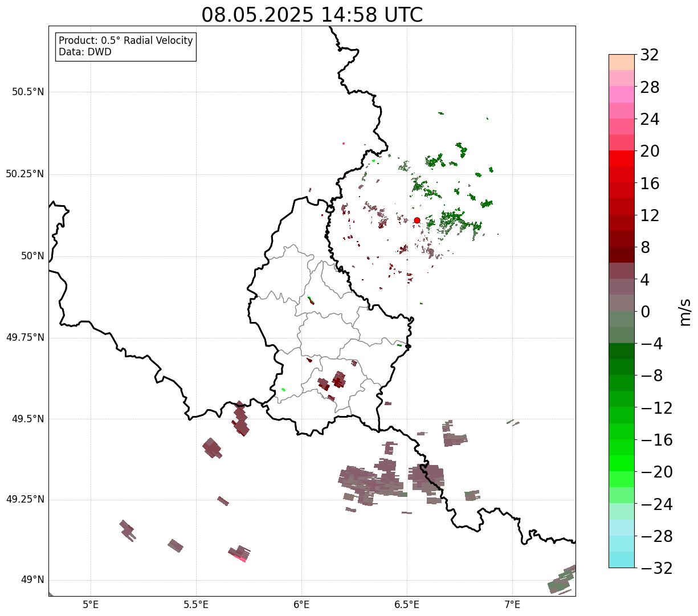The width and height of the screenshot is (698, 616).
Task: Pick the bright red swatch below 20
Action: click(x=622, y=158)
